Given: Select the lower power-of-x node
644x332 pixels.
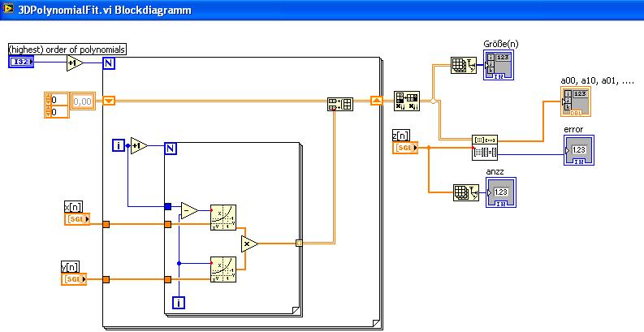Looking at the screenshot, I should (223, 269).
